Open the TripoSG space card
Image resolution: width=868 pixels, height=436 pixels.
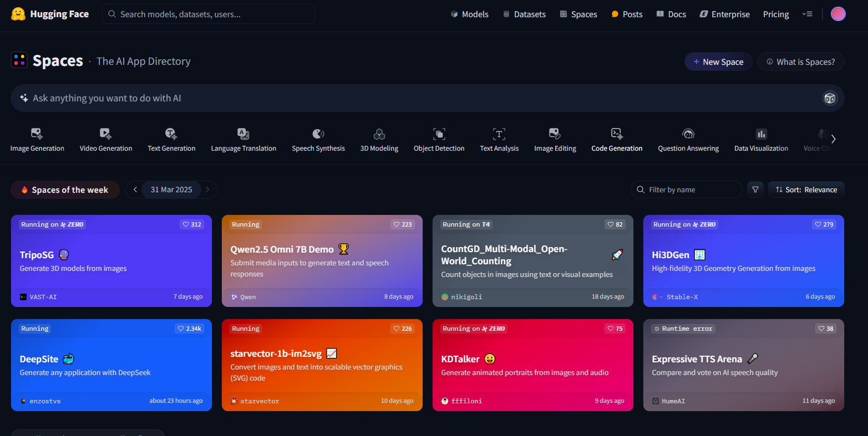point(111,261)
